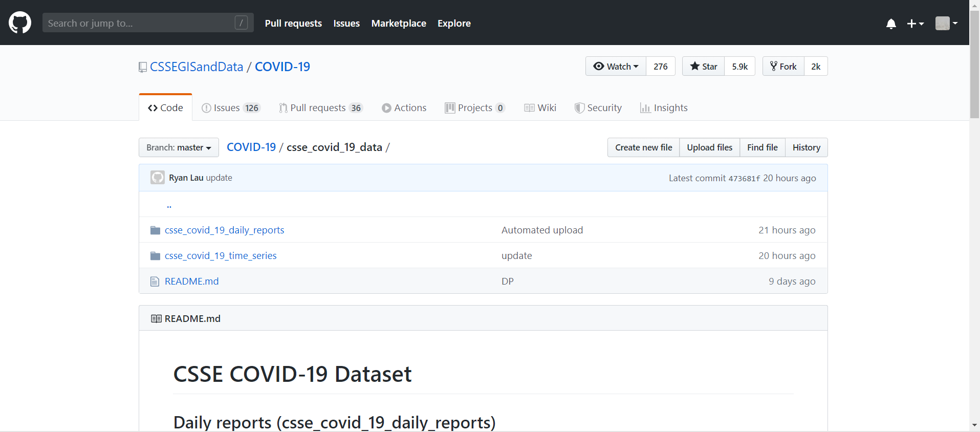Viewport: 980px width, 432px height.
Task: Open the DP commit message
Action: (x=507, y=281)
